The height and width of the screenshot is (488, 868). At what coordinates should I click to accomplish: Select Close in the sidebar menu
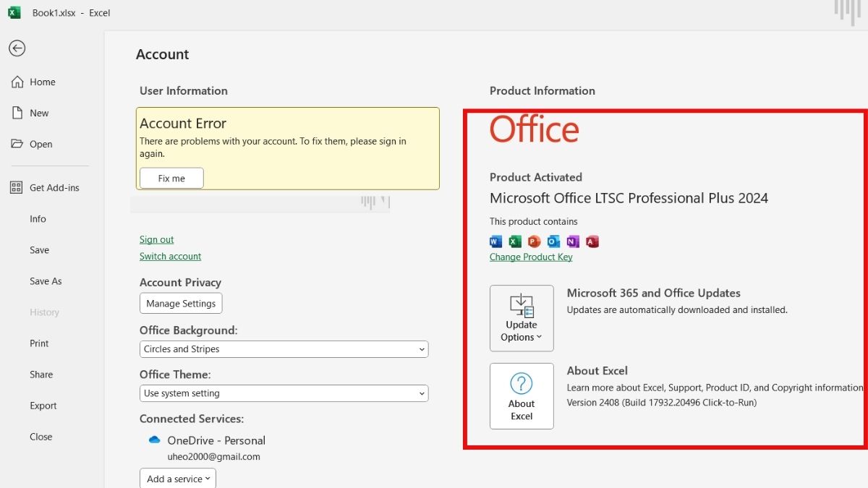41,436
